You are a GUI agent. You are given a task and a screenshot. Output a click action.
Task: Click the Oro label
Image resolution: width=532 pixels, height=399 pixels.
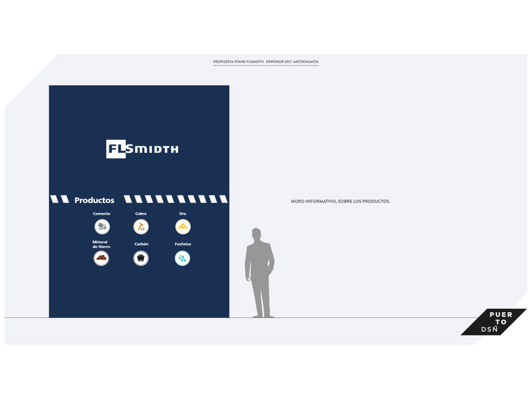tap(182, 214)
